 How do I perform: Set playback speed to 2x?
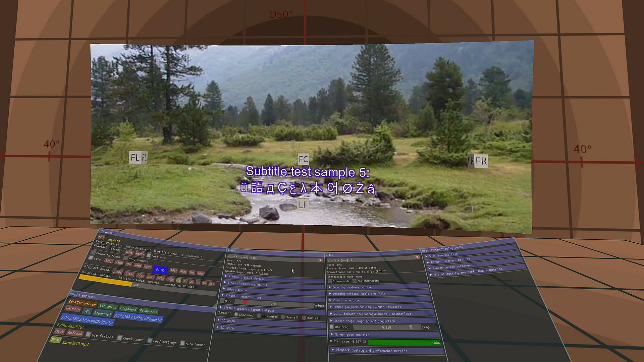pyautogui.click(x=185, y=281)
